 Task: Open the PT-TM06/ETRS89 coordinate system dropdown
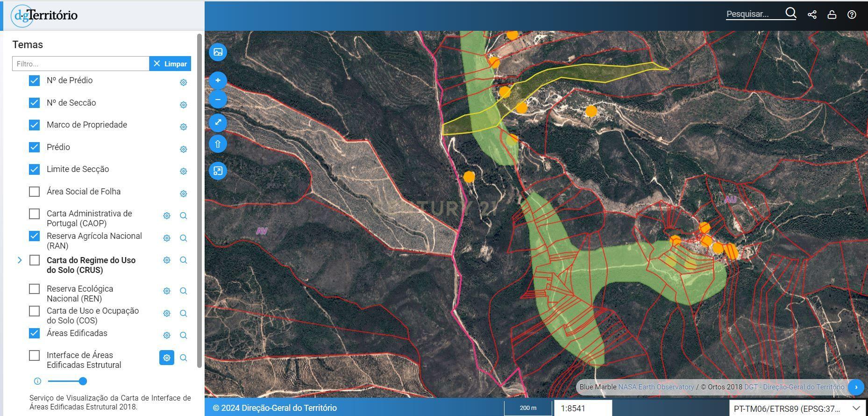tap(798, 409)
